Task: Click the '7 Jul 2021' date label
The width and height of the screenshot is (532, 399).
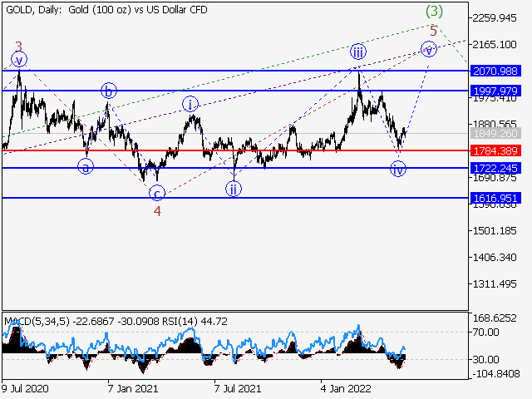Action: (238, 388)
